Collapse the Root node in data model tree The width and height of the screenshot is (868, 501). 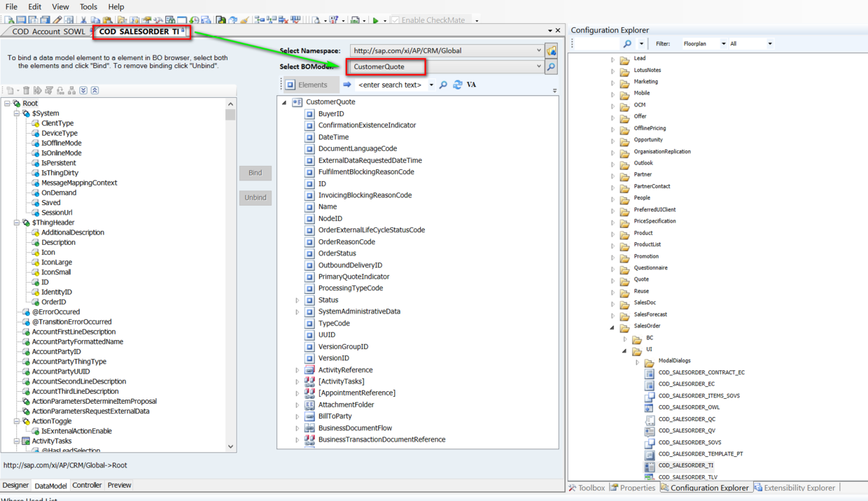coord(7,104)
